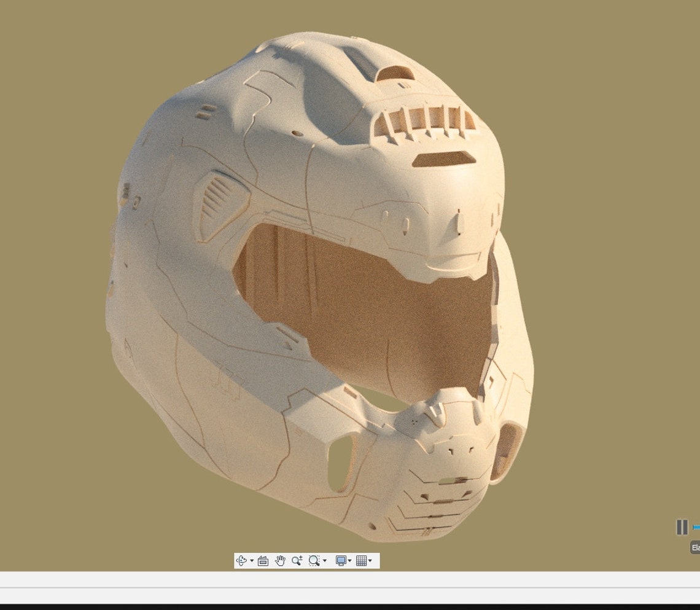Select the Zoom magnifier tool
Viewport: 700px width, 610px height.
pyautogui.click(x=297, y=560)
